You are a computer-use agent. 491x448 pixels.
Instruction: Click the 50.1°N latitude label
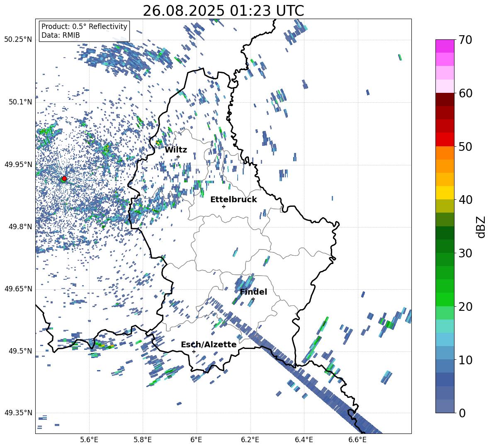click(20, 102)
